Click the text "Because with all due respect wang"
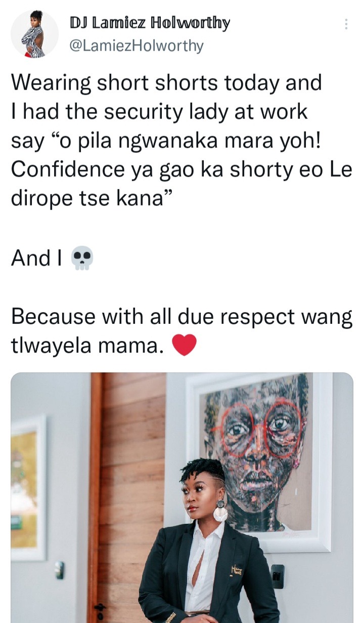 pos(181,317)
